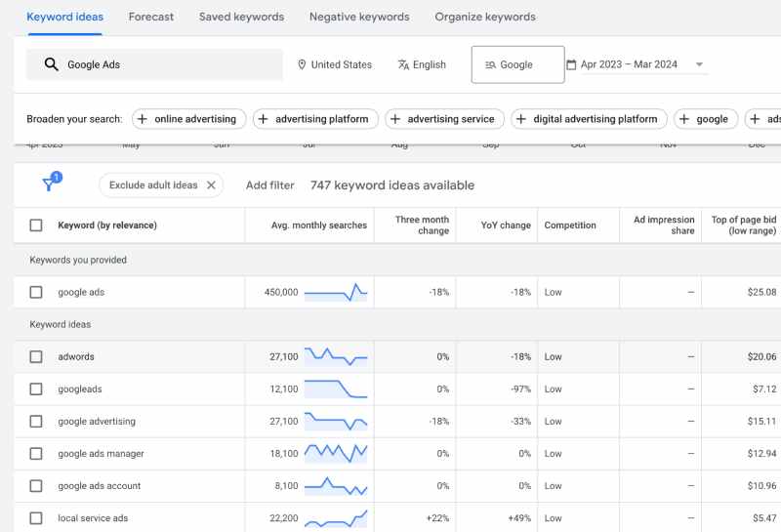Switch to the Keyword ideas tab
This screenshot has height=532, width=781.
tap(65, 17)
